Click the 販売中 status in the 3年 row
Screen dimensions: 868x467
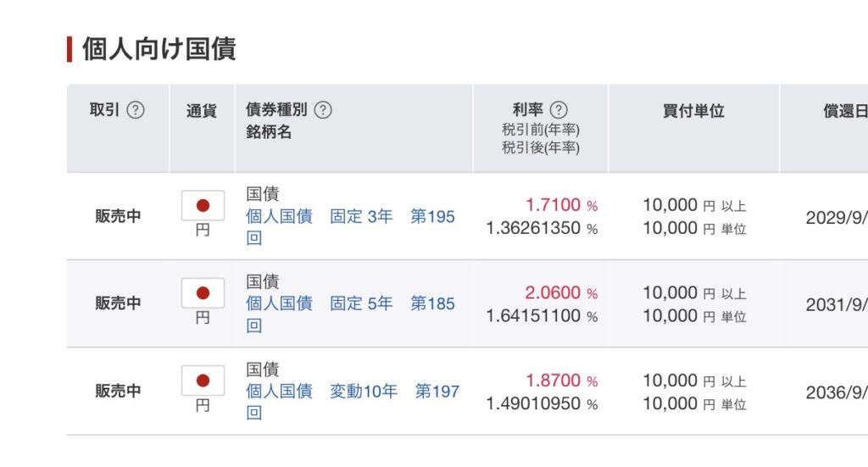coord(118,216)
